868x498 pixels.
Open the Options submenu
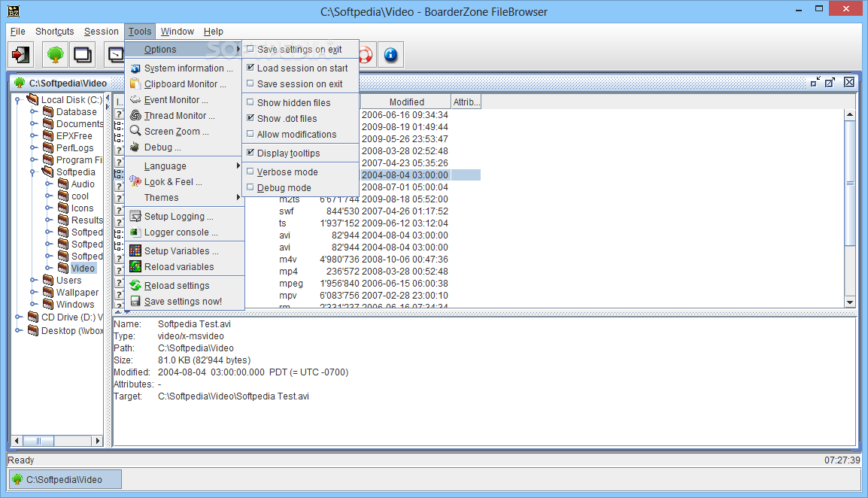click(x=185, y=50)
